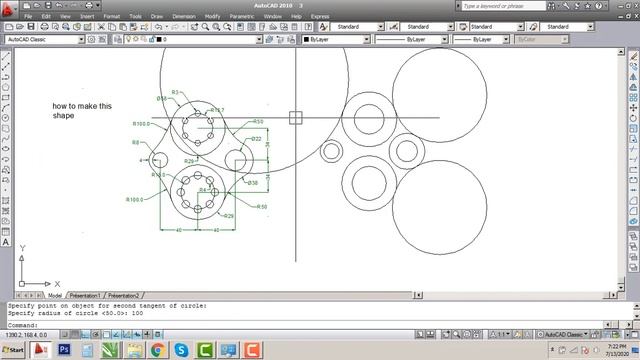Image resolution: width=640 pixels, height=360 pixels.
Task: Select the Rotate modify tool
Action: coord(633,118)
